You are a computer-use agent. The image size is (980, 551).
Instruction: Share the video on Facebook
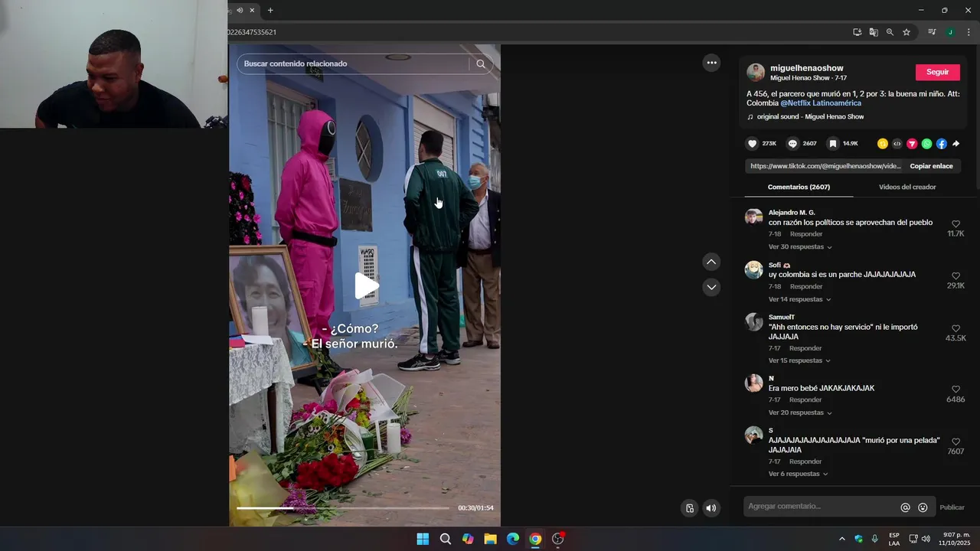tap(942, 144)
